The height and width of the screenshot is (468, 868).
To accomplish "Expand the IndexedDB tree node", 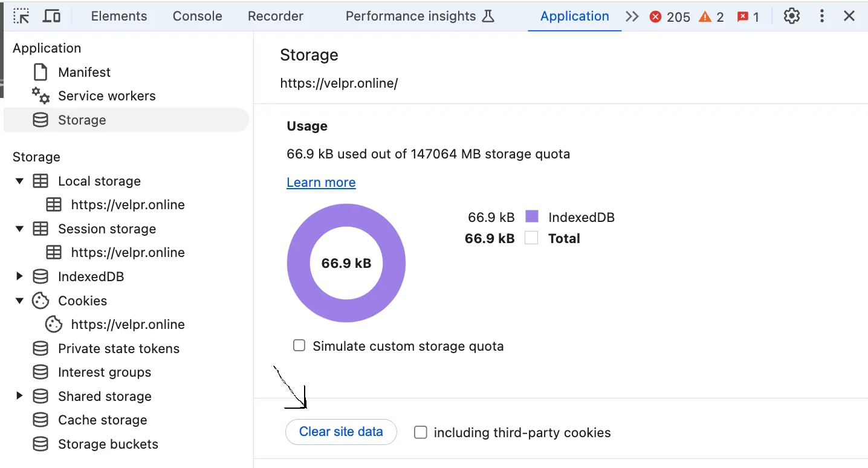I will click(19, 276).
